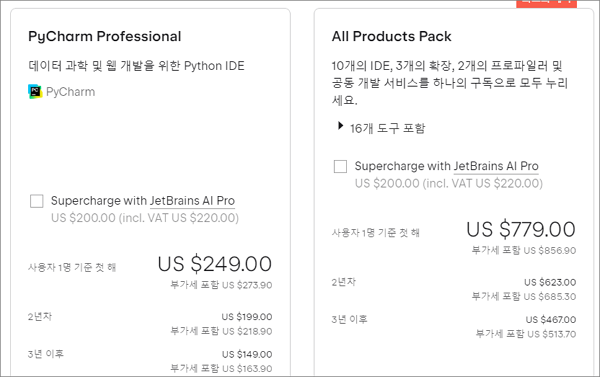The width and height of the screenshot is (600, 377).
Task: Click the US $249.00 first-year price
Action: point(215,264)
